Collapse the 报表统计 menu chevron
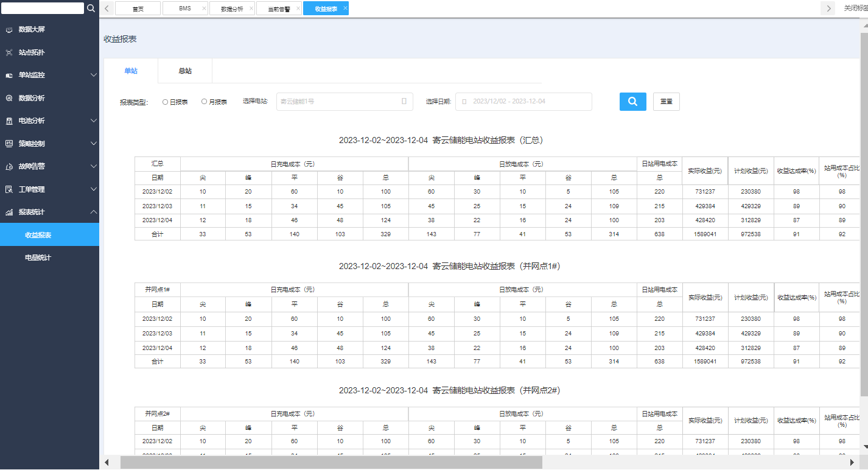Screen dimensions: 868x470 pyautogui.click(x=93, y=212)
